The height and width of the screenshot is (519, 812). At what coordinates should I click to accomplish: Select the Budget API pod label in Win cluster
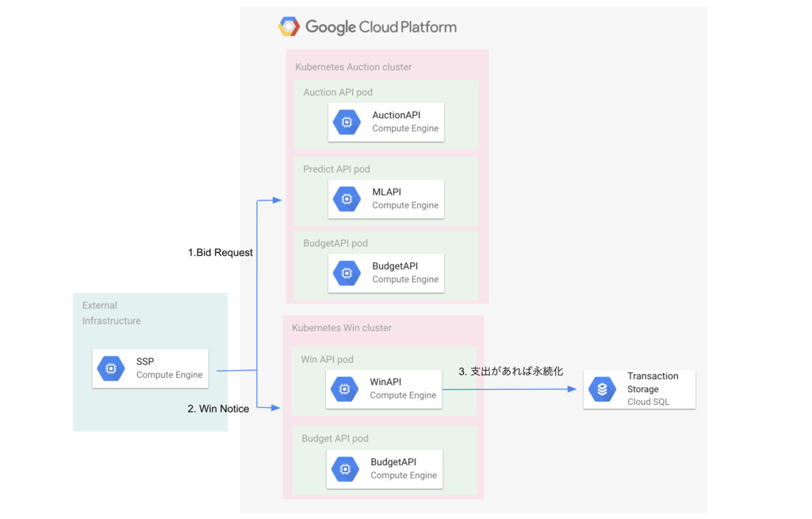tap(335, 439)
